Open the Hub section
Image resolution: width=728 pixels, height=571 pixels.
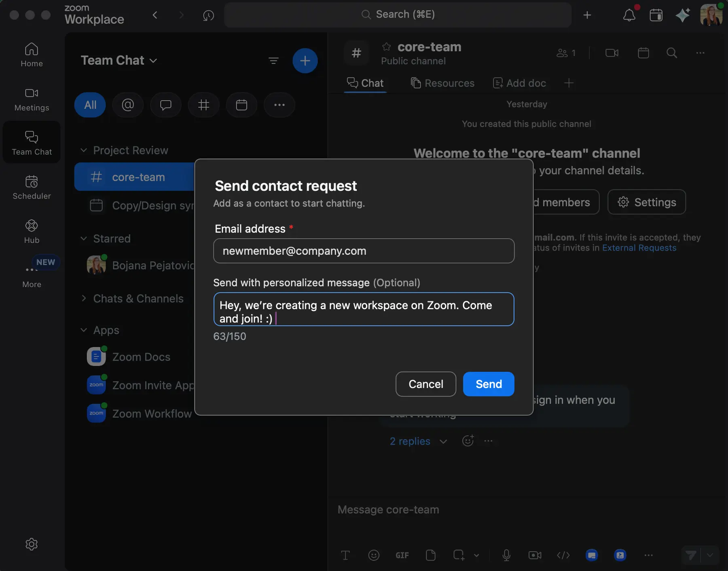32,232
